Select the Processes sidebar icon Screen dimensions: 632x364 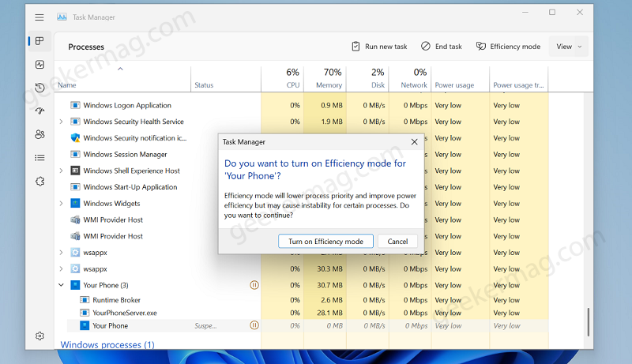tap(39, 41)
